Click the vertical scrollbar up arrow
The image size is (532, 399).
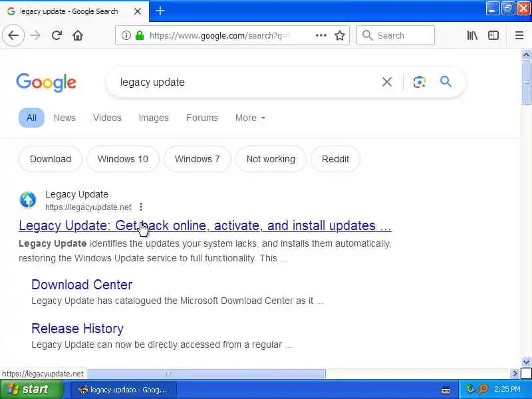[x=526, y=55]
